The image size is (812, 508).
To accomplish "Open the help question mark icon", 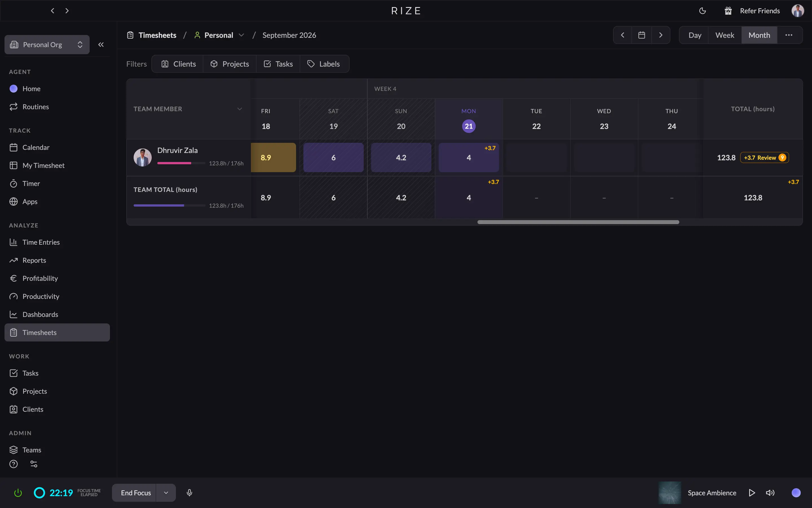I will (14, 464).
